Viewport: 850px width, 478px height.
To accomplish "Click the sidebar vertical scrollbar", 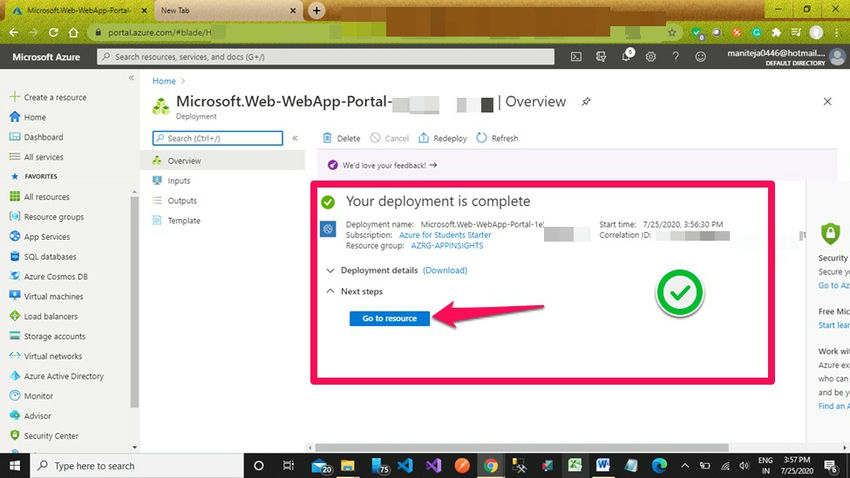I will 134,302.
